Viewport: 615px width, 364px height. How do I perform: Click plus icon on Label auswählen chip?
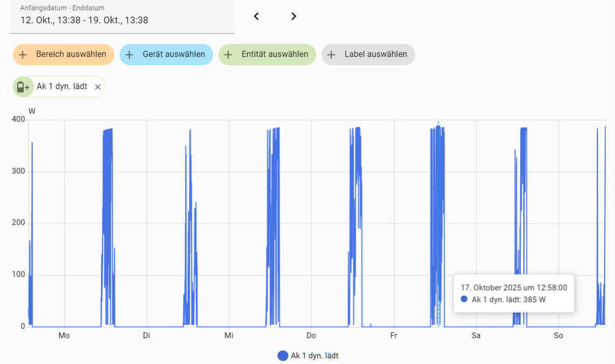331,54
